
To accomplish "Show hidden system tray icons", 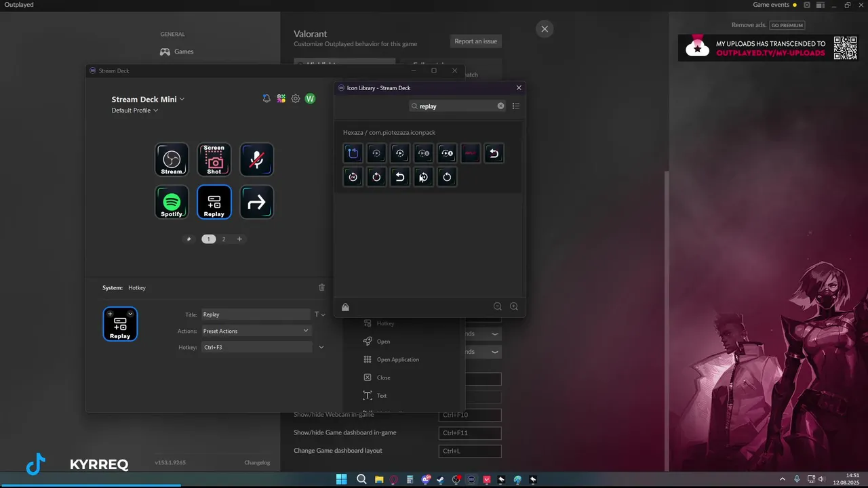I will 782,479.
